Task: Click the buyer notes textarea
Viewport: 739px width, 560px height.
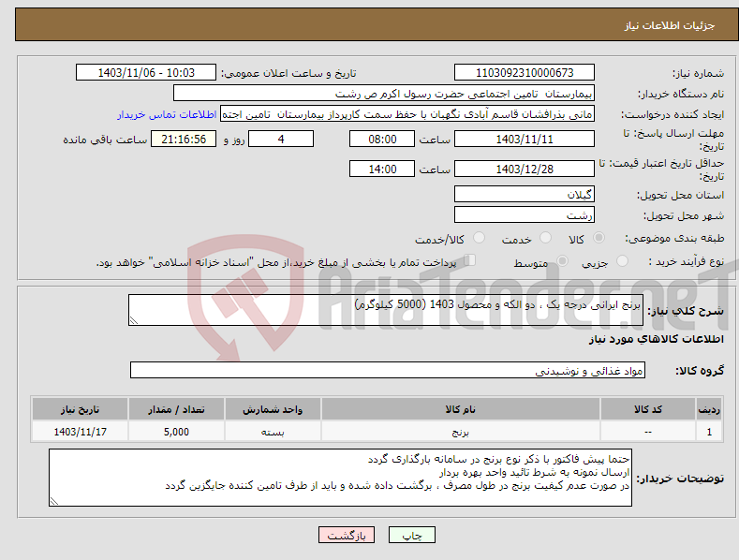Action: pyautogui.click(x=340, y=478)
